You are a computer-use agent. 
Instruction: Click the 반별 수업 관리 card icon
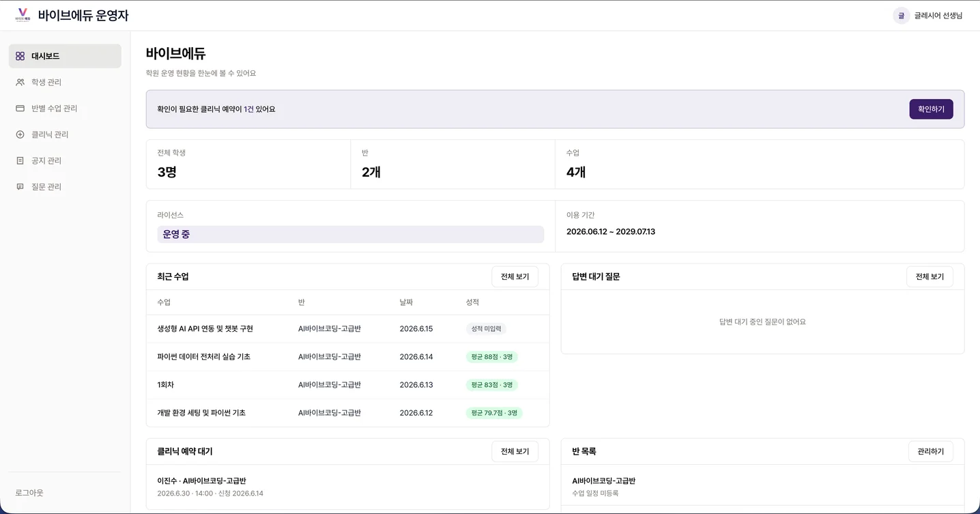tap(20, 109)
